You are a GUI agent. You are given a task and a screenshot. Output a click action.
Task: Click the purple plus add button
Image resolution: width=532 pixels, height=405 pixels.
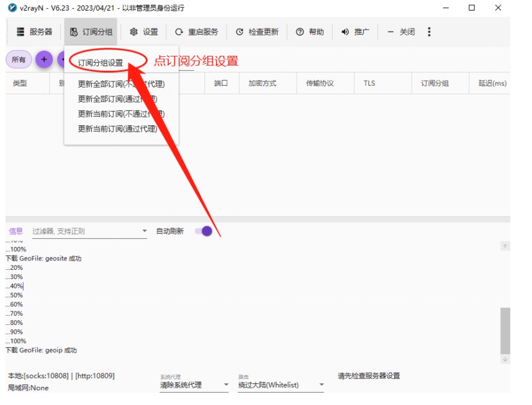point(44,60)
